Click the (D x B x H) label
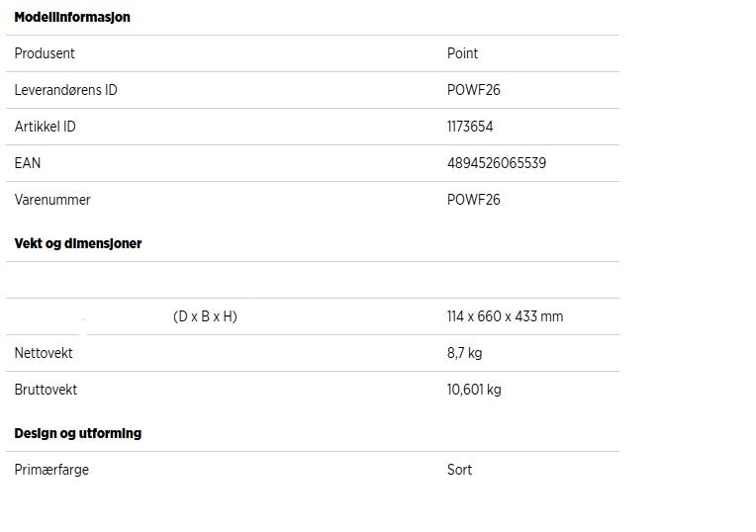Screen dimensions: 756x532 (205, 316)
